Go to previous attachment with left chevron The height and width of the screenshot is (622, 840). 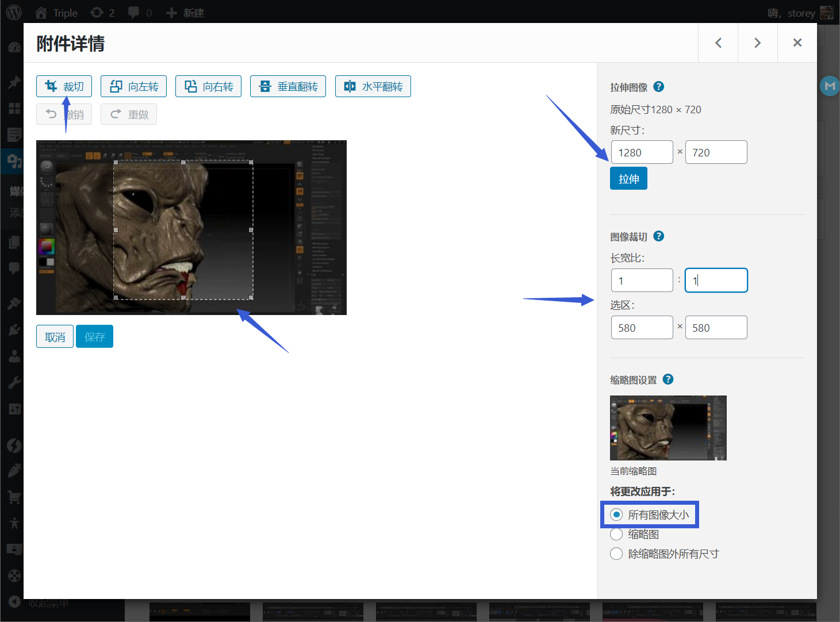tap(718, 43)
